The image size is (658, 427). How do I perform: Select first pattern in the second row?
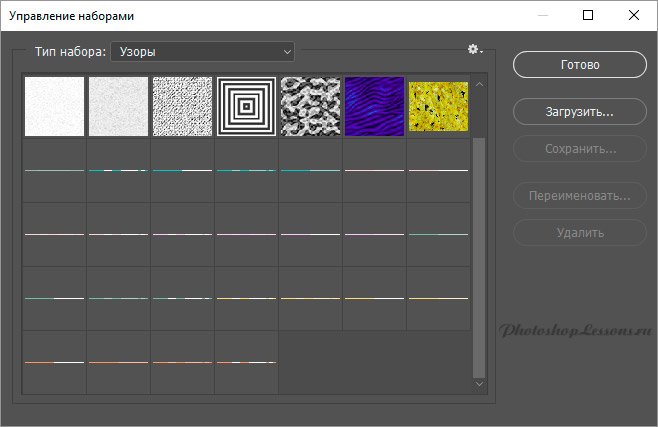(54, 171)
